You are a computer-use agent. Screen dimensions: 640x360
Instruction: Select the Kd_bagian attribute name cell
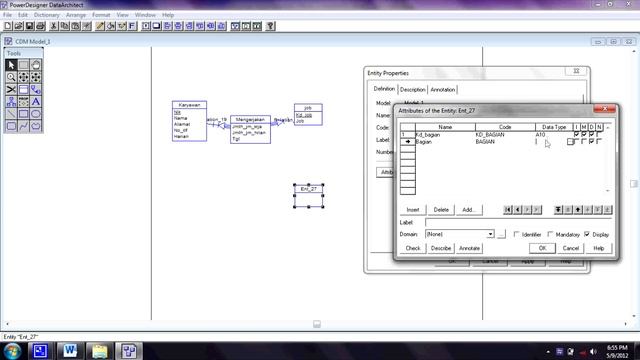(445, 134)
